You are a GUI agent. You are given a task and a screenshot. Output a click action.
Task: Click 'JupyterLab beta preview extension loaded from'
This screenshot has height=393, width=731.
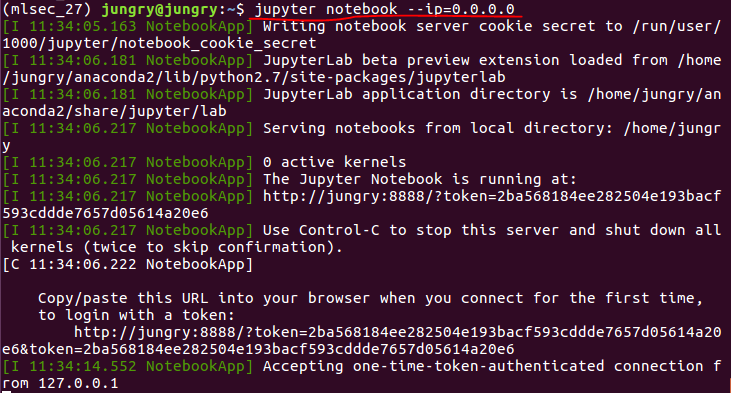(x=466, y=60)
